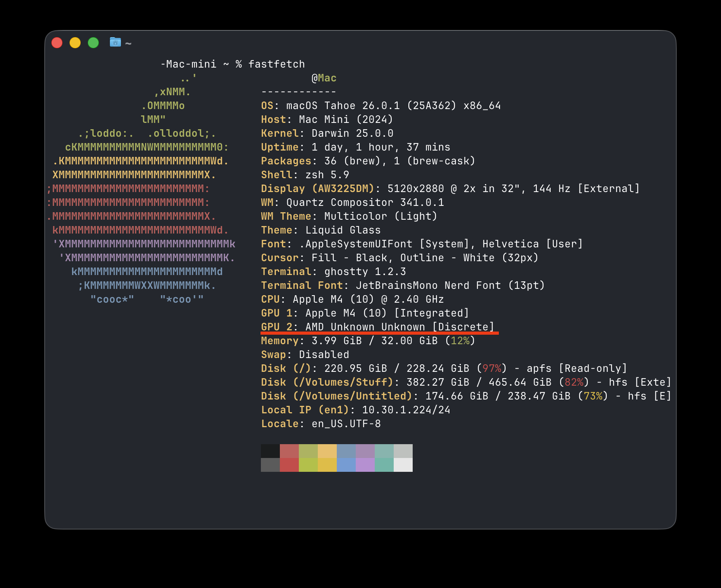Viewport: 721px width, 588px height.
Task: Click the Local IP address value
Action: click(405, 410)
